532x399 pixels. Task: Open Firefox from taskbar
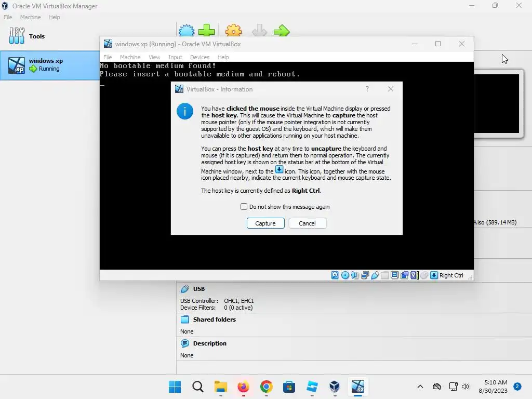click(243, 387)
